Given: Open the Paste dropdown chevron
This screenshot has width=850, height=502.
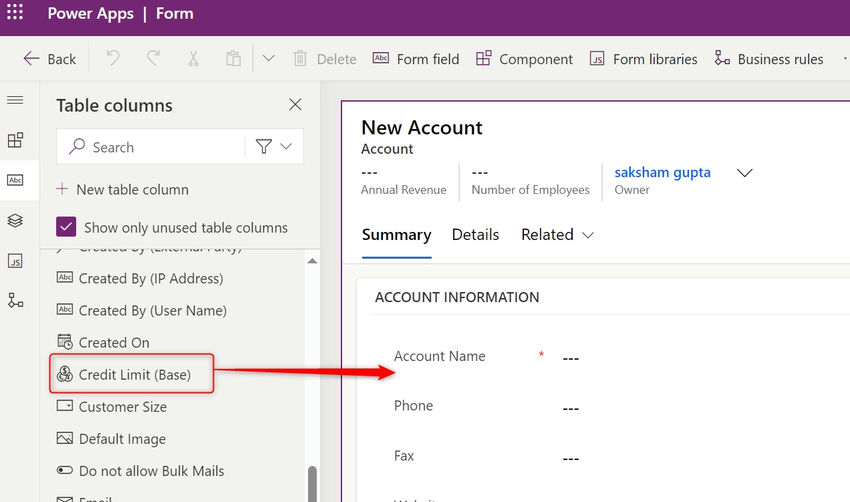Looking at the screenshot, I should 268,59.
